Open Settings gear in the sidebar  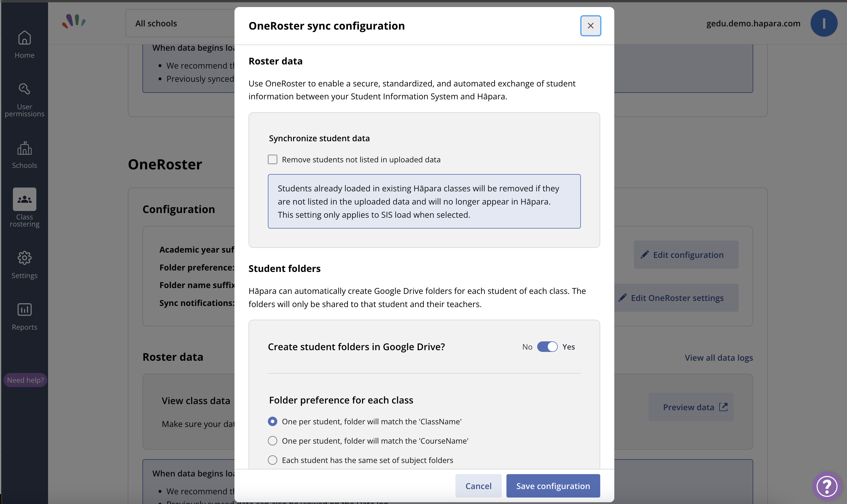tap(24, 265)
